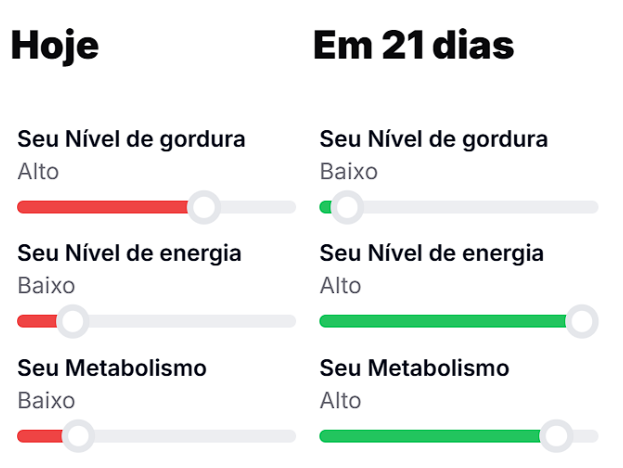Click the Hoje metabolism slider handle
The height and width of the screenshot is (468, 623).
click(78, 436)
